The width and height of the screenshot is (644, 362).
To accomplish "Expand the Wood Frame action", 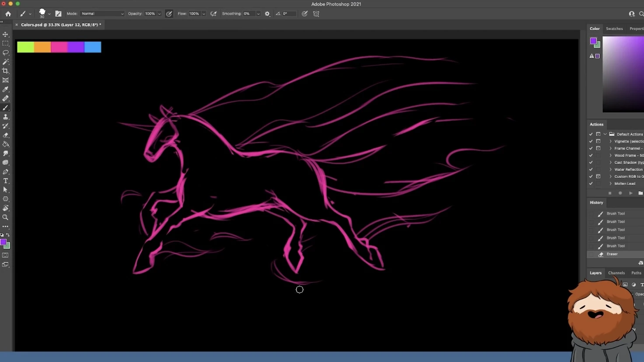I will (x=611, y=156).
